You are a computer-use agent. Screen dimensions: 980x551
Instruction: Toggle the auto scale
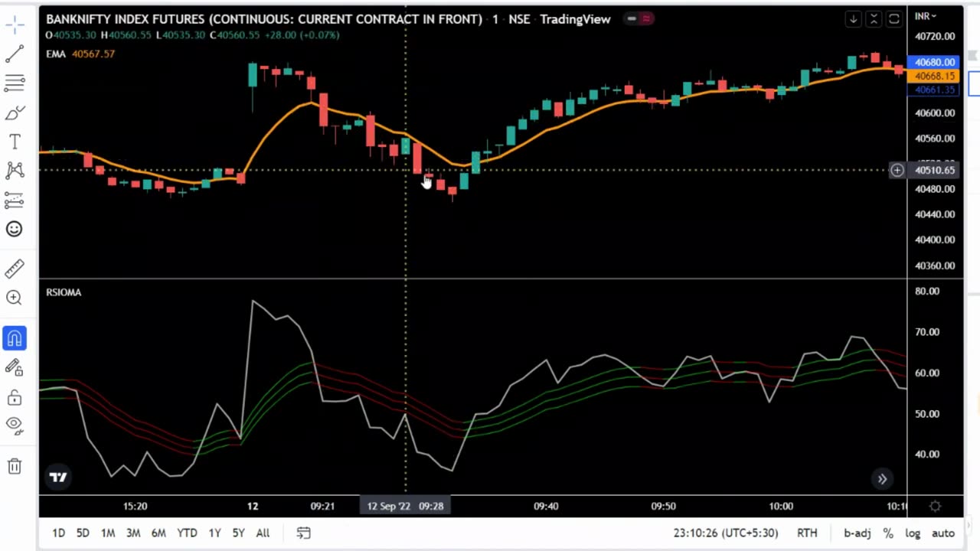click(943, 533)
